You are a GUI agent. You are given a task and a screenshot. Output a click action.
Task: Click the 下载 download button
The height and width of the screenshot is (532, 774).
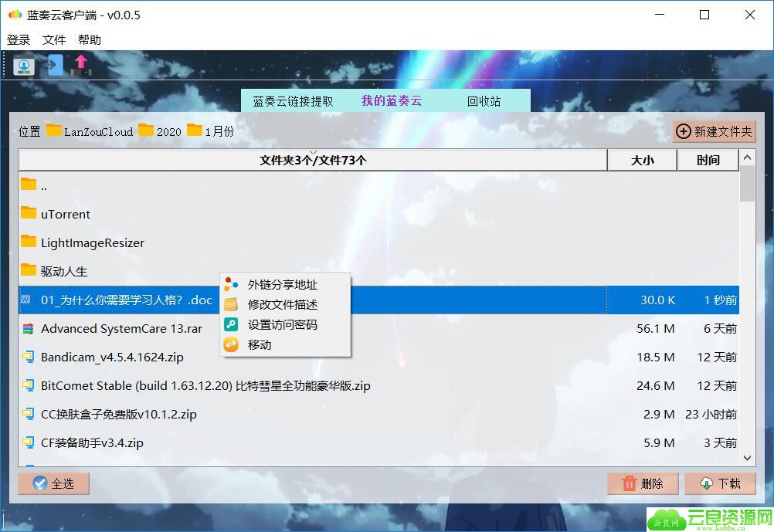point(720,483)
